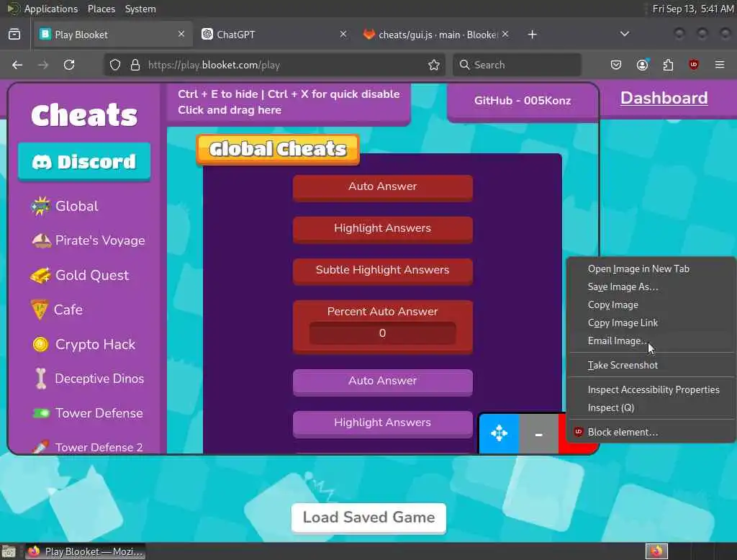Click Load Saved Game button
Image resolution: width=737 pixels, height=560 pixels.
coord(368,518)
